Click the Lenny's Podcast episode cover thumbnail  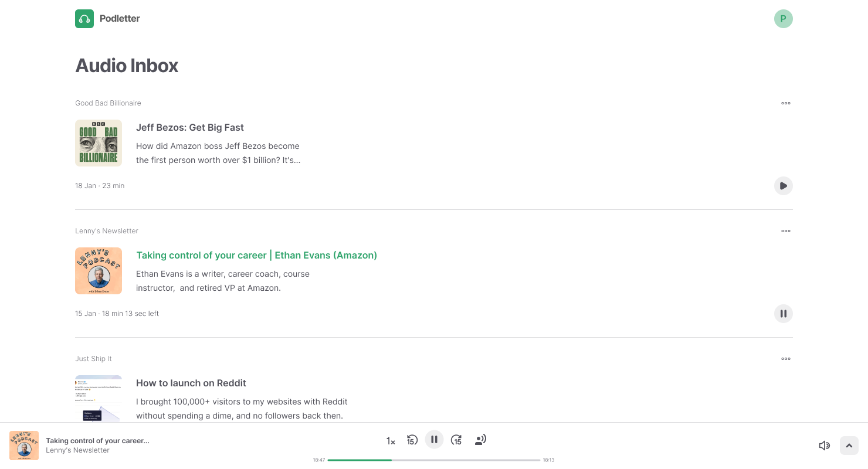tap(99, 271)
